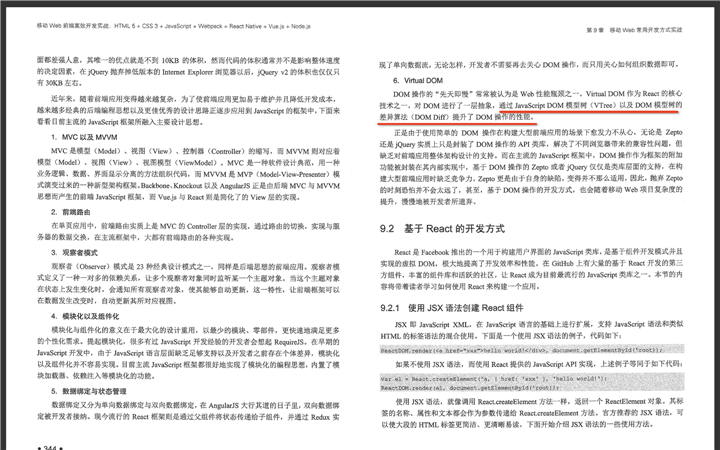720x450 pixels.
Task: Click the book title header on left page
Action: [174, 26]
